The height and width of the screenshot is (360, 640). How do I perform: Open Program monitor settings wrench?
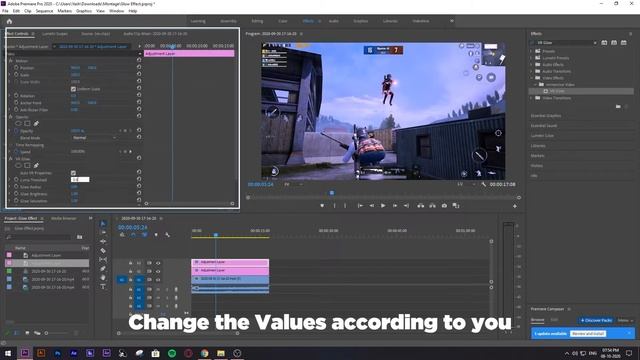(x=483, y=184)
